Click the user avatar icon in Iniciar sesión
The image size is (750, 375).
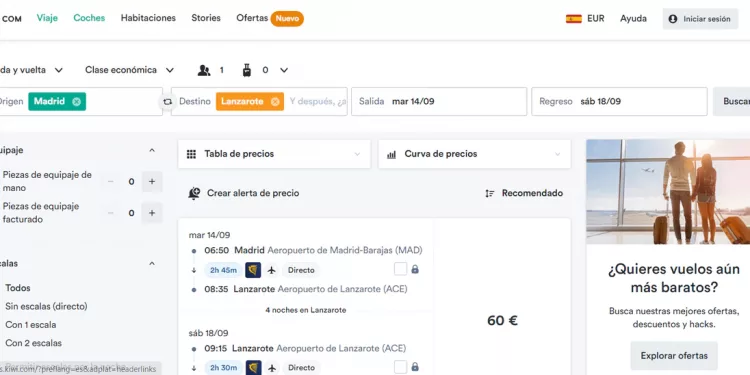tap(673, 19)
